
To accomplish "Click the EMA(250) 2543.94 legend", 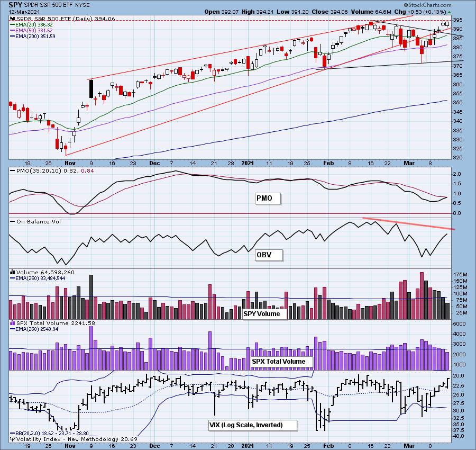I will pyautogui.click(x=34, y=329).
